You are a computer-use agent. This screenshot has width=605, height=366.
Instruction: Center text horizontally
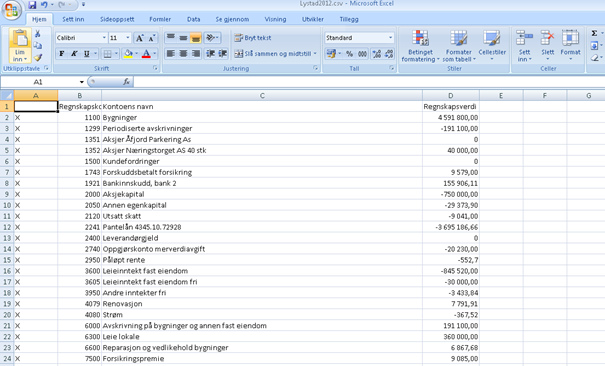(x=183, y=54)
